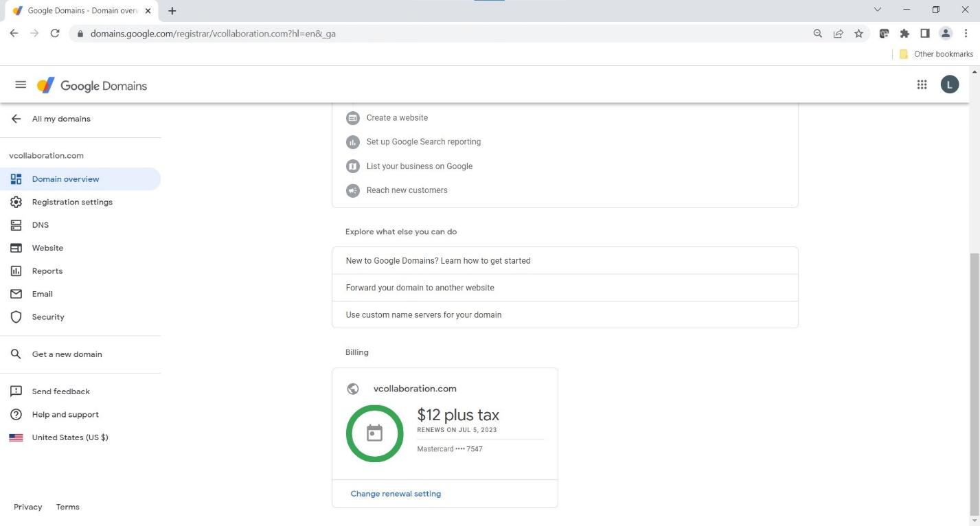Open the Google apps grid
The image size is (980, 526).
point(922,84)
